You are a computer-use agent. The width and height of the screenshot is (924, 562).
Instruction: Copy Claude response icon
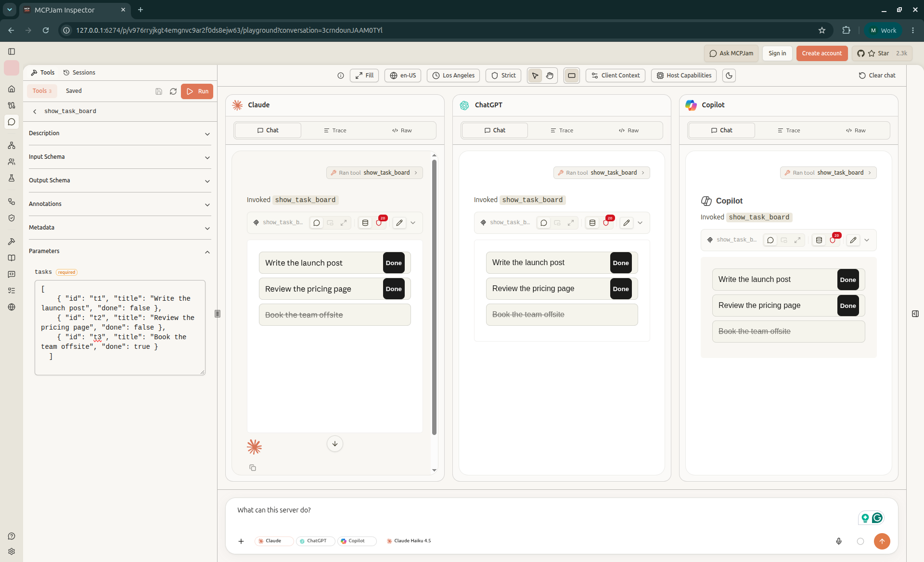tap(253, 468)
